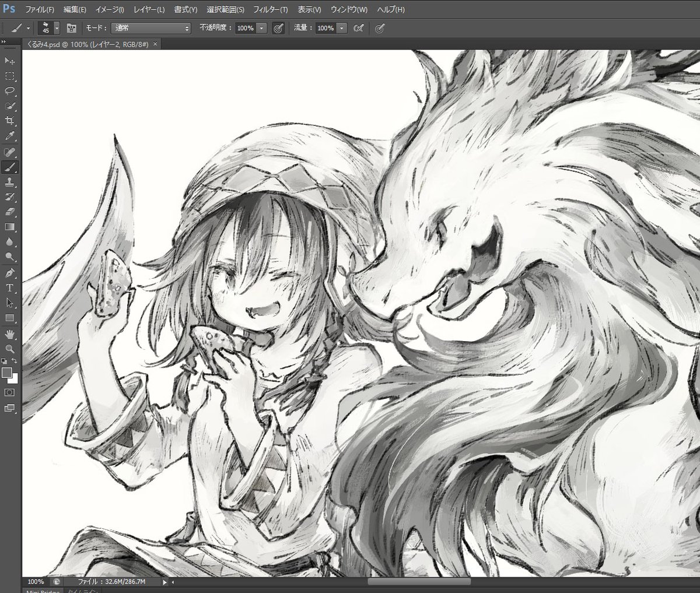Screen dimensions: 700x593
Task: Open the フィルター(T) menu
Action: click(x=270, y=10)
